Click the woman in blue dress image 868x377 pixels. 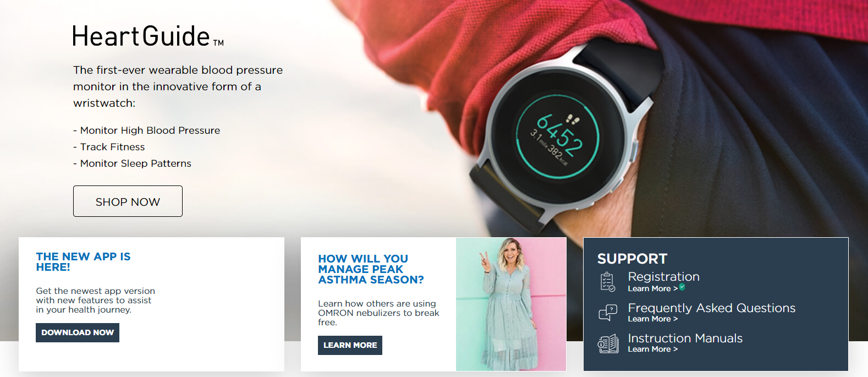pyautogui.click(x=511, y=304)
